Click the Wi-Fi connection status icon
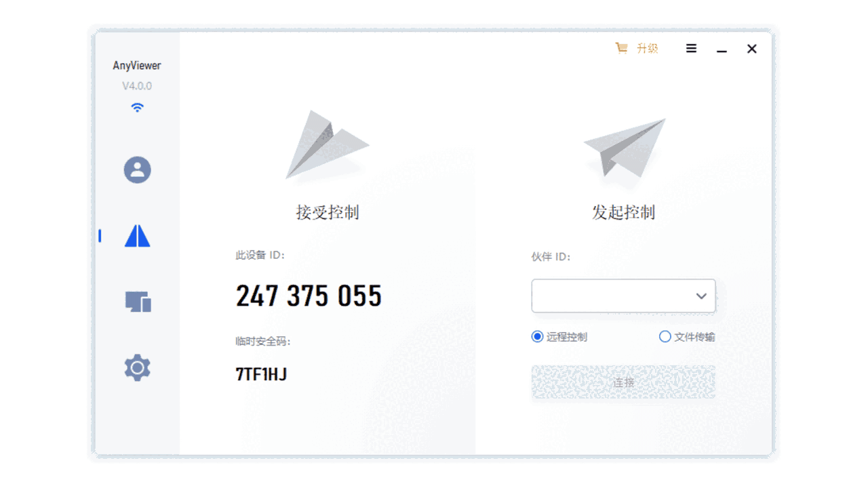Viewport: 868px width, 488px height. tap(137, 107)
